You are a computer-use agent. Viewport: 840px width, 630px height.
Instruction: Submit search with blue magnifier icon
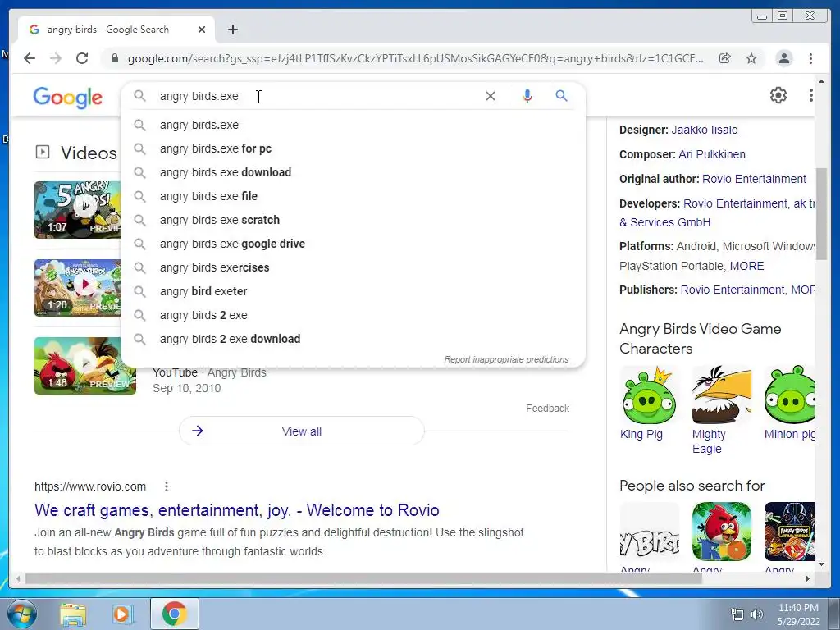coord(561,96)
